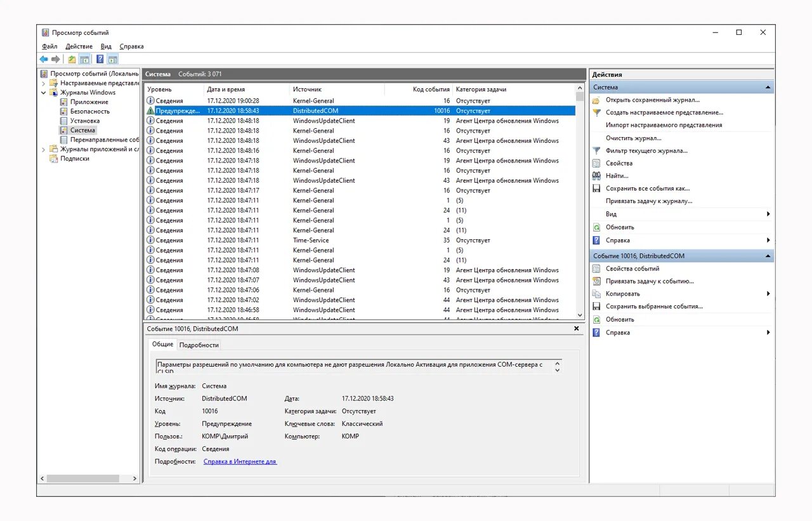Click the Безопасность log icon in tree
The image size is (812, 521).
[64, 111]
